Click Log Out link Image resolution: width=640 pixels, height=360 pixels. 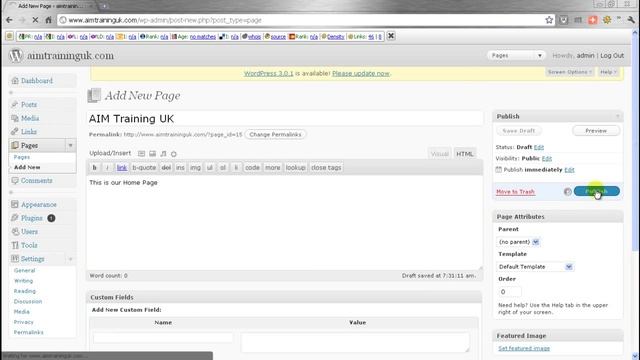click(x=612, y=56)
